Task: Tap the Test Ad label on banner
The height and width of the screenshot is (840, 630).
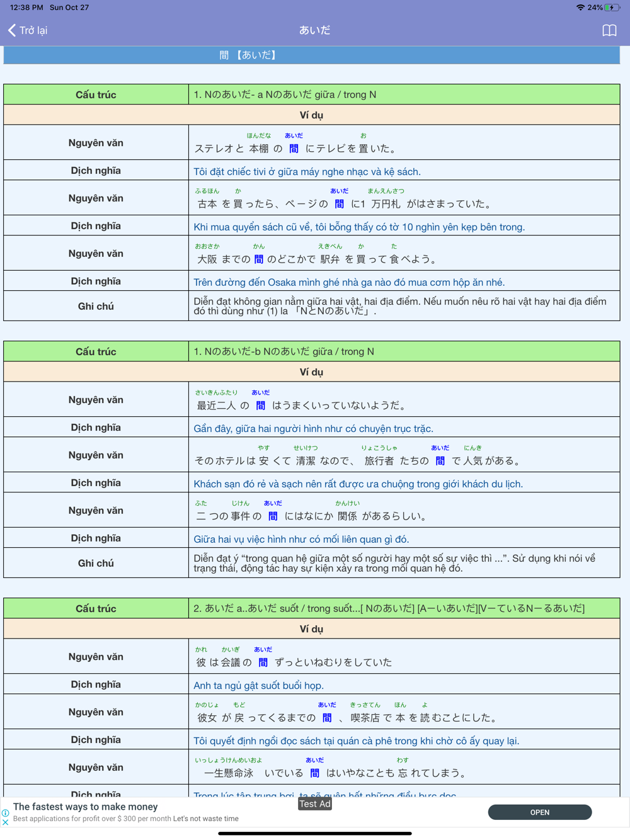Action: pyautogui.click(x=315, y=804)
